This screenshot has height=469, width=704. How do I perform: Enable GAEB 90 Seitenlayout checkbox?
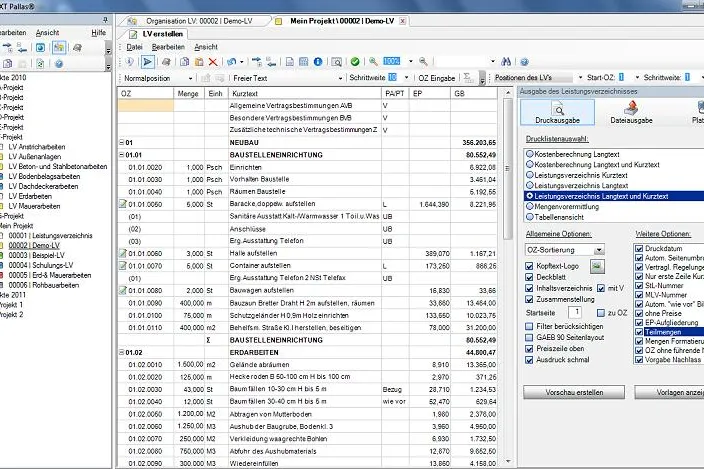pyautogui.click(x=529, y=338)
